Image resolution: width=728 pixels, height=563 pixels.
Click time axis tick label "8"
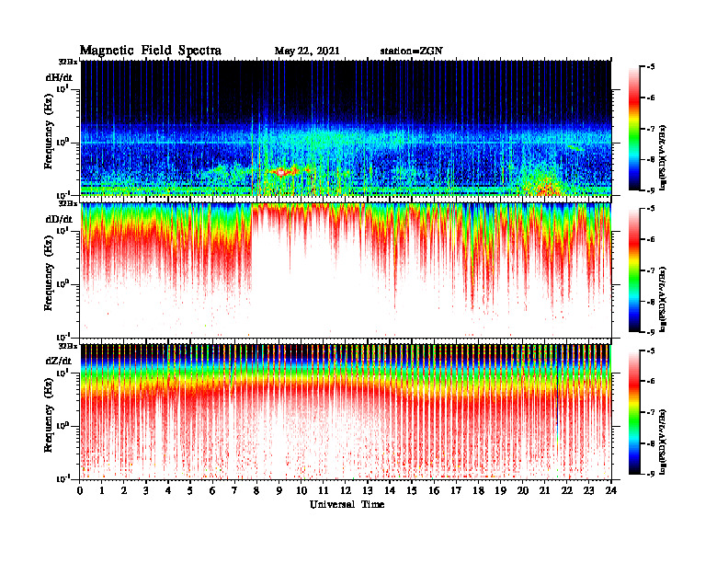tap(256, 491)
